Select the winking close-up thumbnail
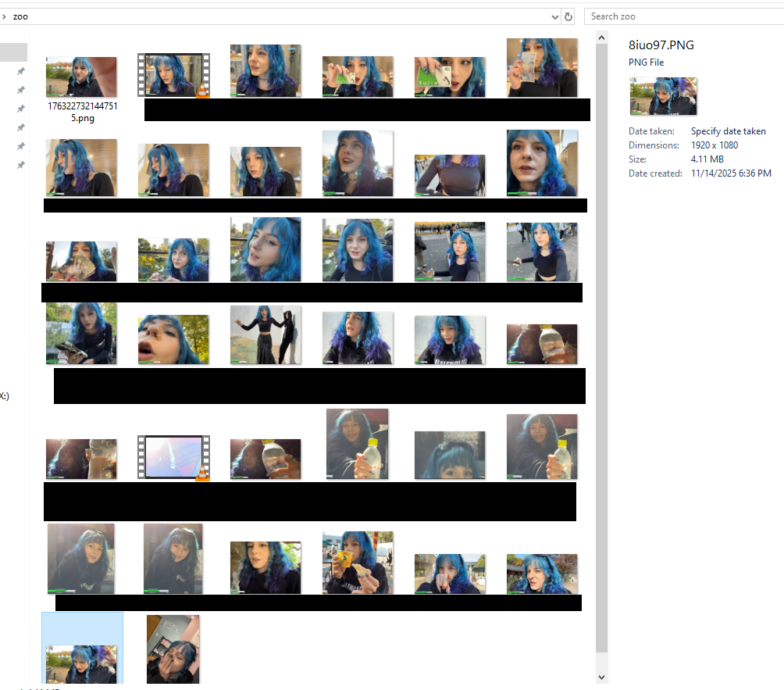The image size is (784, 690). [x=265, y=249]
